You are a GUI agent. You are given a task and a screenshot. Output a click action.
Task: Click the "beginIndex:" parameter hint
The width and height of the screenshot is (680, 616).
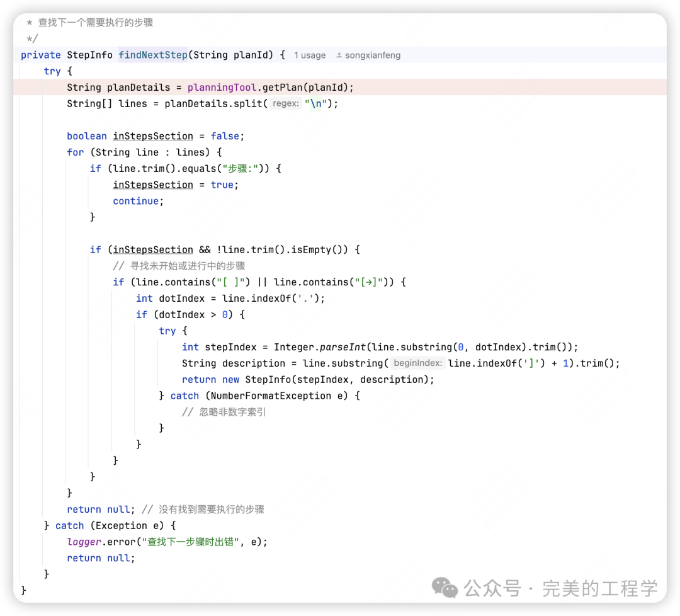tap(418, 363)
